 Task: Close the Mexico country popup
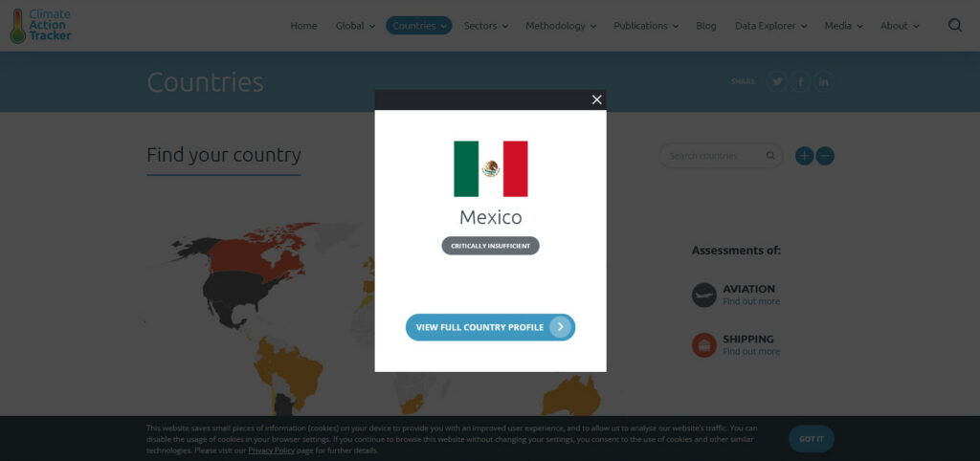pos(596,99)
